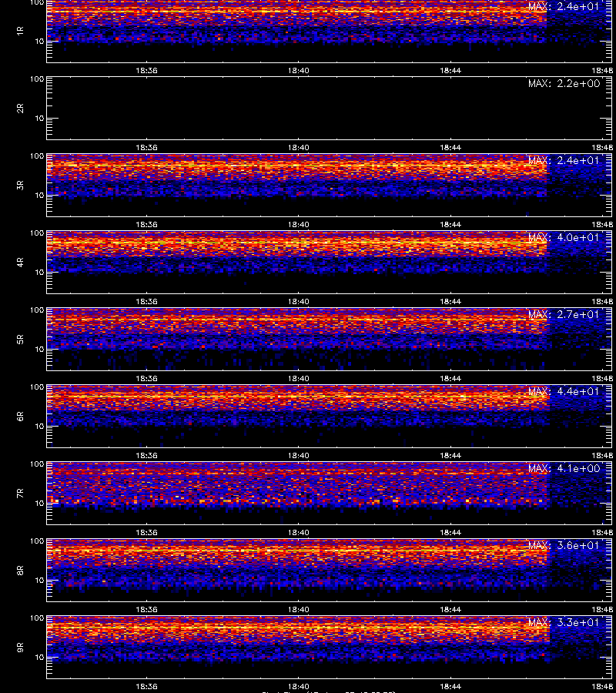Click the 8R panel axis label
Image resolution: width=616 pixels, height=693 pixels.
tap(20, 570)
